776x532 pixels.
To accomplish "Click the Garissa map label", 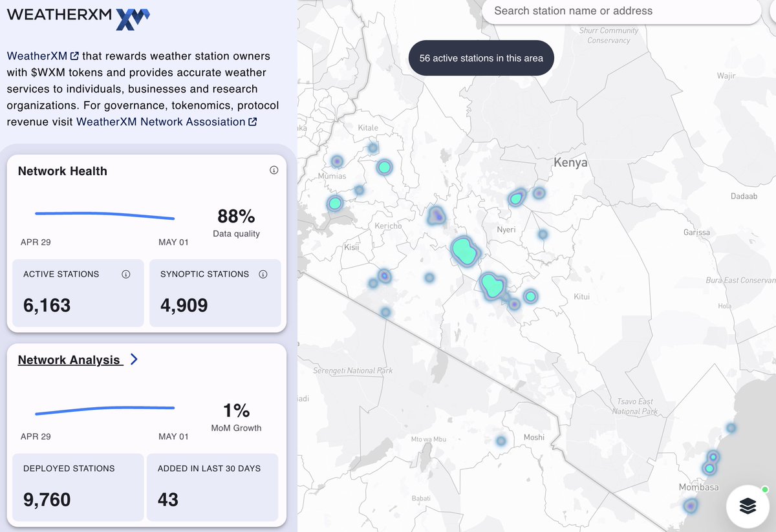I will click(696, 232).
